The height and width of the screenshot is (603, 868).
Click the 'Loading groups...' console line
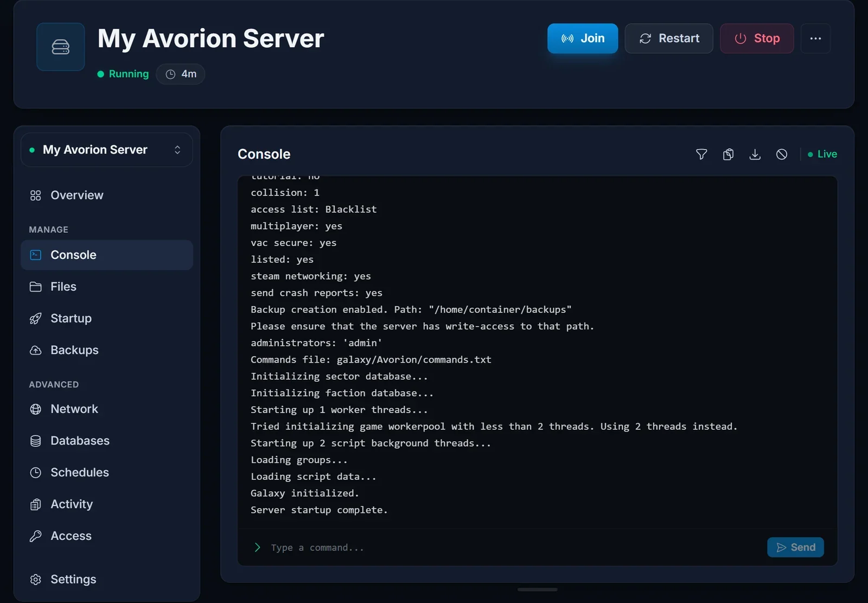299,460
